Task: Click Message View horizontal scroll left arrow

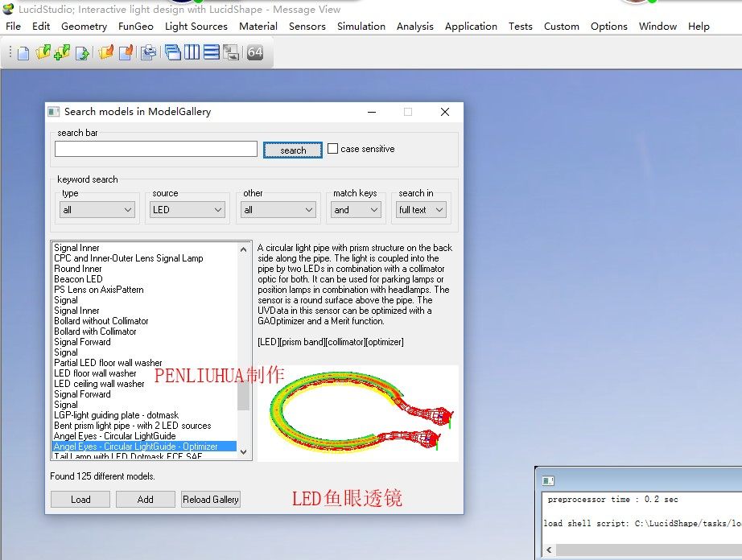Action: click(549, 550)
